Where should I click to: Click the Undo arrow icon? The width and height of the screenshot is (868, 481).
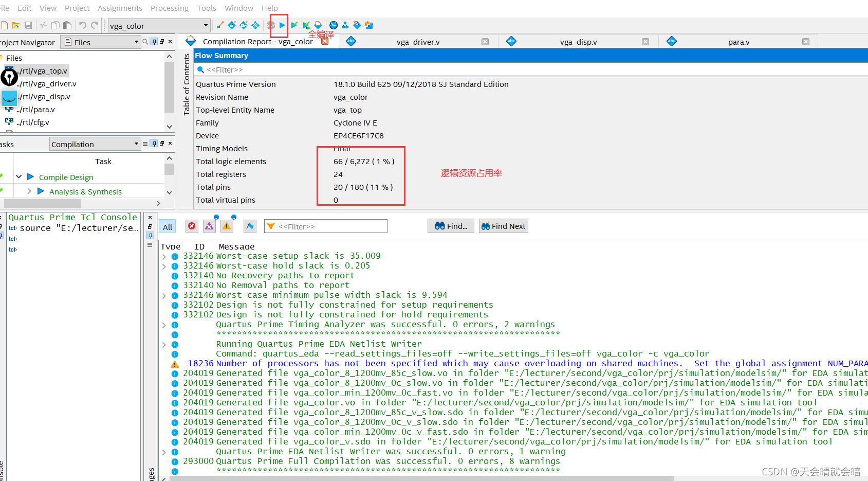(82, 25)
